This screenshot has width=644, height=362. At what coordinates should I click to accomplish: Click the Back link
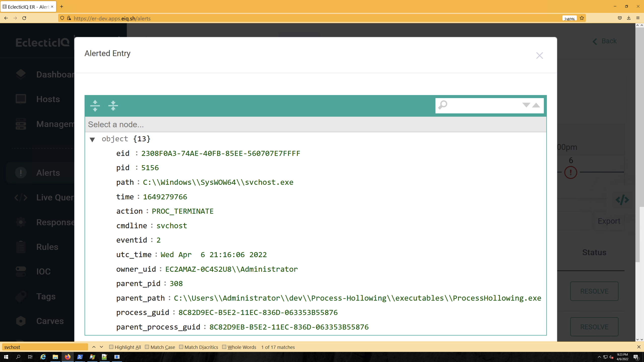point(605,41)
